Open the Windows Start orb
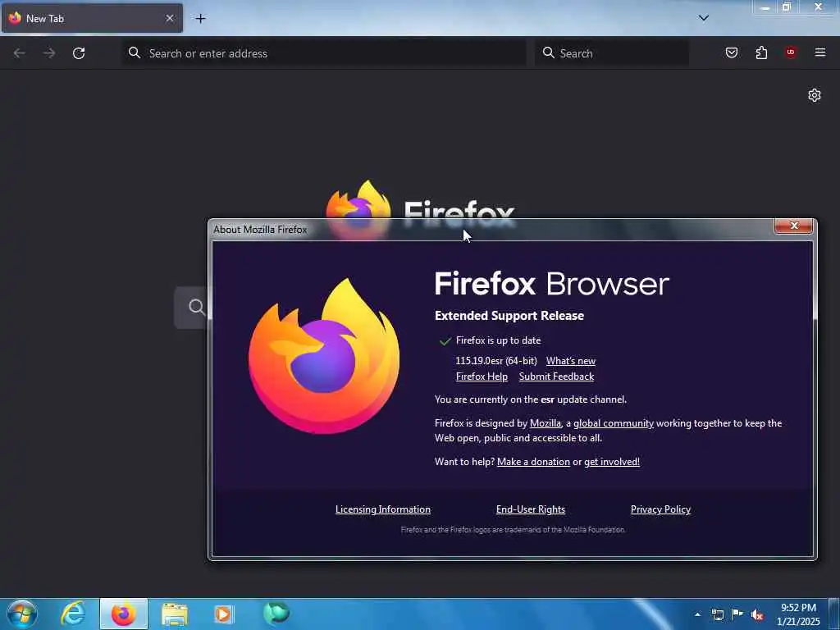The height and width of the screenshot is (630, 840). (x=22, y=614)
